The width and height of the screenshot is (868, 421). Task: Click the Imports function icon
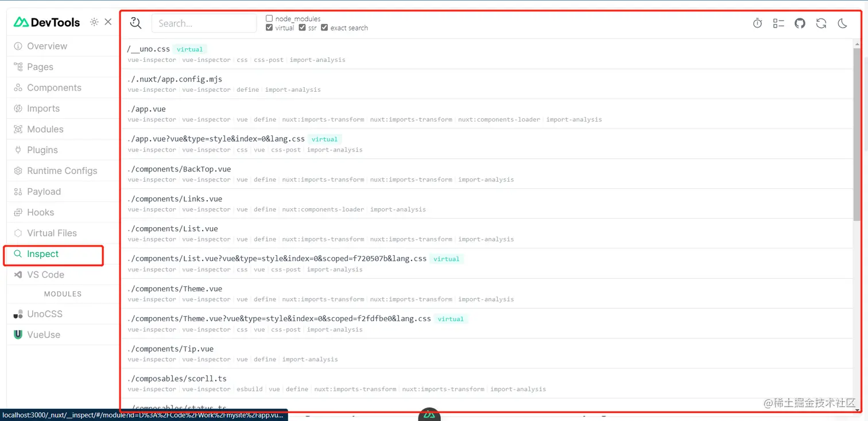pos(18,108)
